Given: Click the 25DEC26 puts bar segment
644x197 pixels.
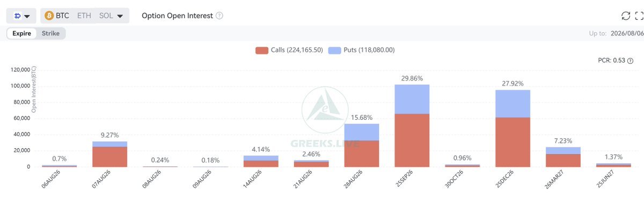Looking at the screenshot, I should [x=513, y=104].
